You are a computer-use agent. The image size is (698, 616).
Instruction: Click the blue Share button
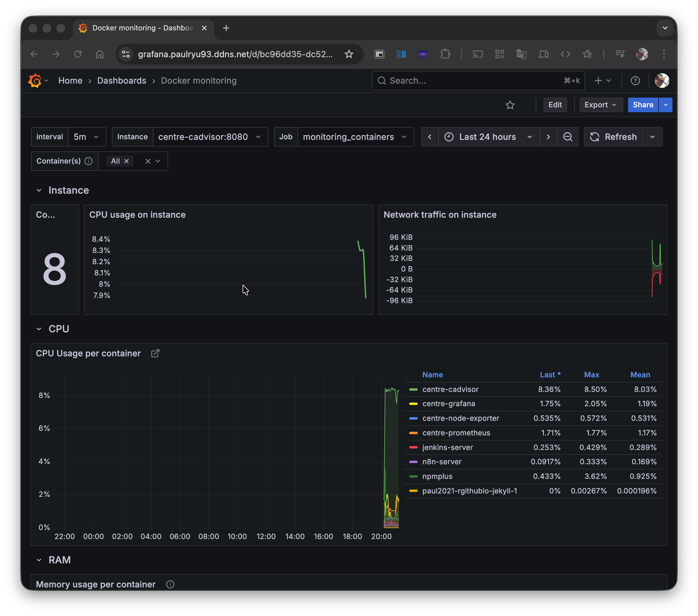tap(643, 105)
